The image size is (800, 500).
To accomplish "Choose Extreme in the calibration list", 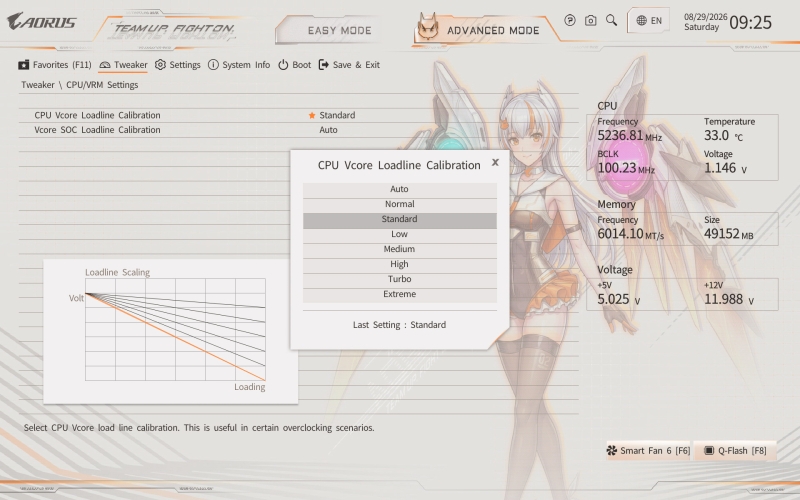I will (399, 294).
